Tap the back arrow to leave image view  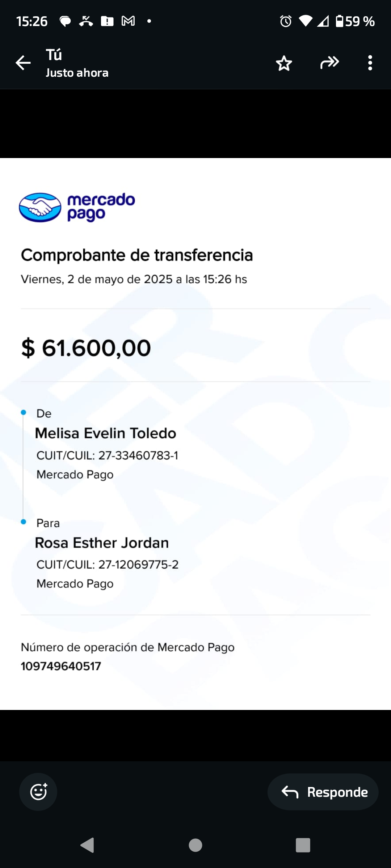pos(23,63)
